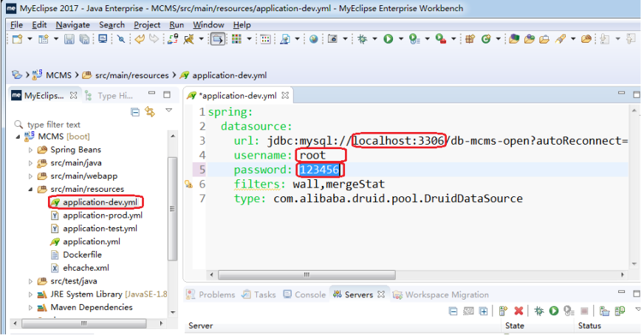This screenshot has width=644, height=335.
Task: Click green Start server play icon in Servers view
Action: click(x=554, y=311)
